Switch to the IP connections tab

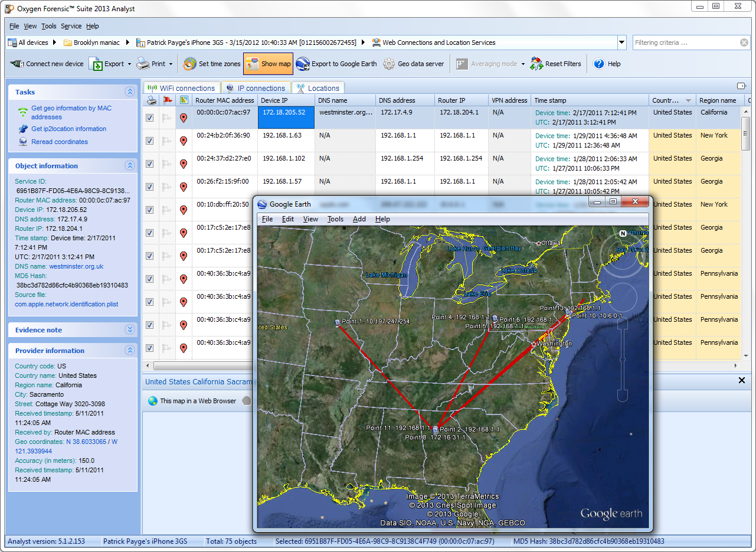(256, 88)
